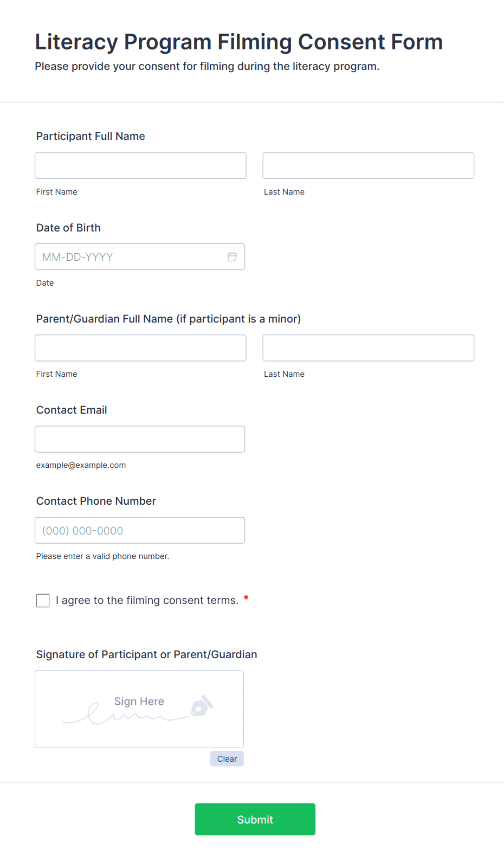Click the participant First Name field
The height and width of the screenshot is (862, 504).
[x=140, y=166]
